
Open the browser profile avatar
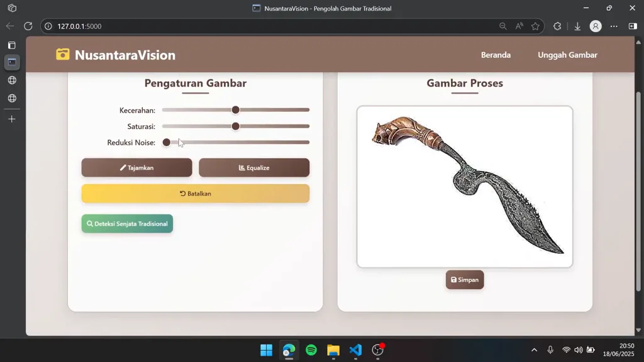[596, 26]
